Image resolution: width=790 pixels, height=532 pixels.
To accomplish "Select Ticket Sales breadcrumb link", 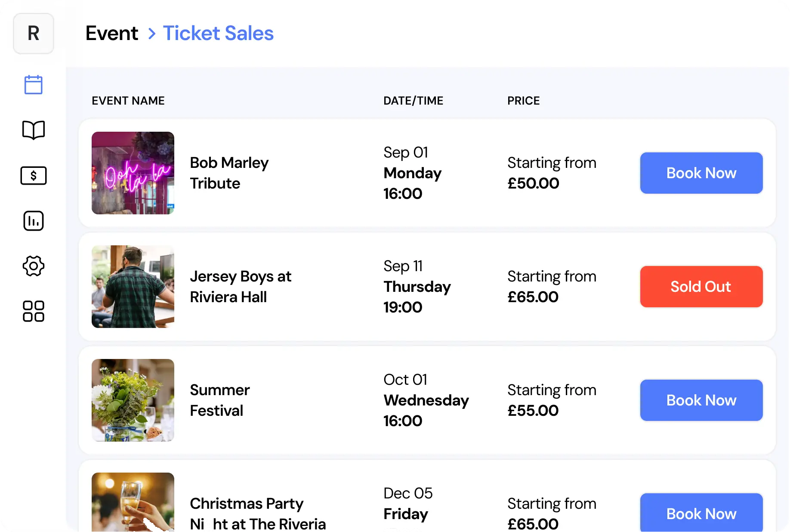I will point(218,34).
